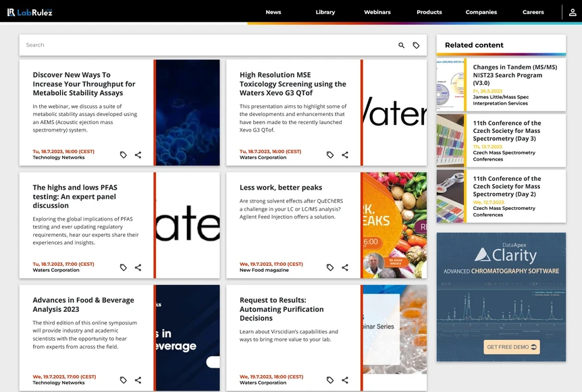Viewport: 582px width, 392px height.
Task: Navigate to the Webinars section
Action: tap(377, 12)
